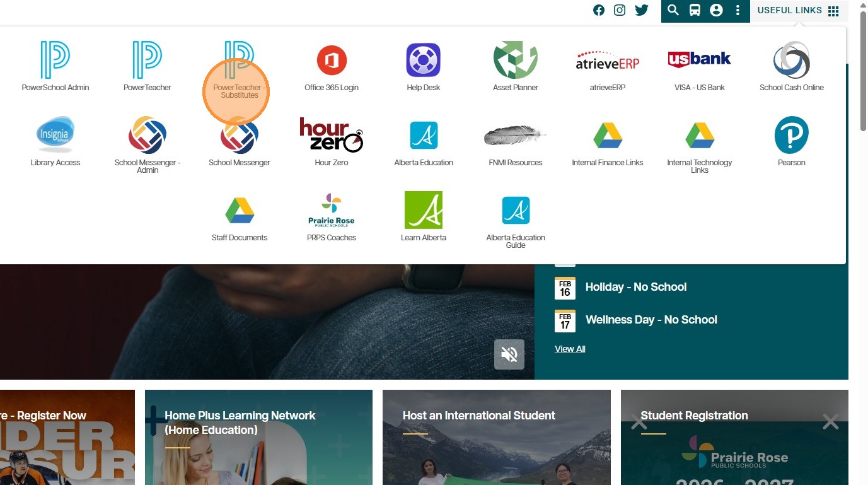Open the Help Desk link
The width and height of the screenshot is (868, 485).
tap(424, 66)
